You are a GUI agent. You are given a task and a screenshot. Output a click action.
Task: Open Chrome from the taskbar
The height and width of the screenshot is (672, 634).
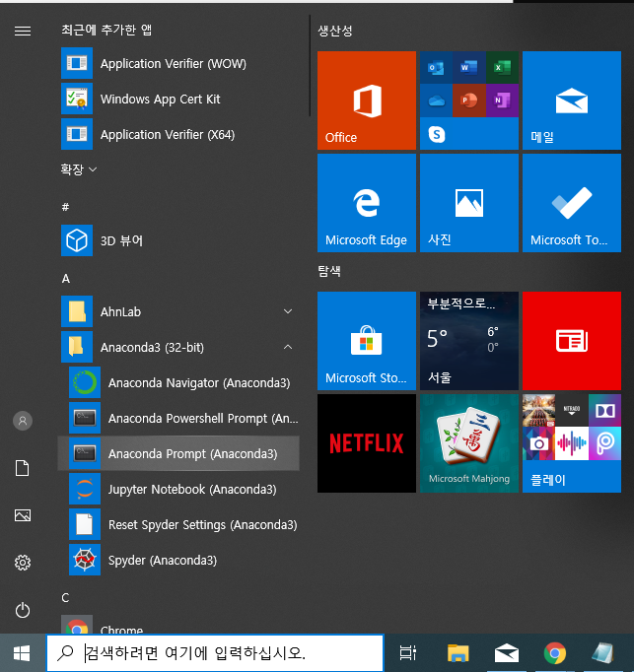coord(554,652)
